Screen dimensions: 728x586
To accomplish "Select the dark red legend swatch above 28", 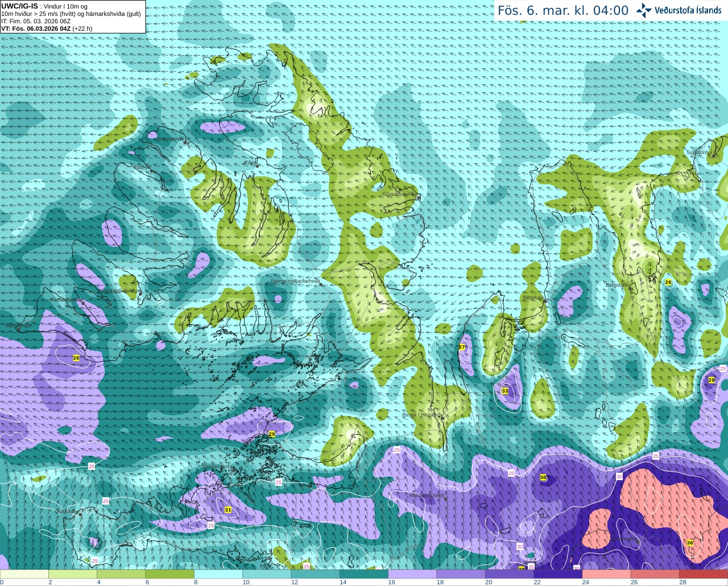I will [704, 574].
